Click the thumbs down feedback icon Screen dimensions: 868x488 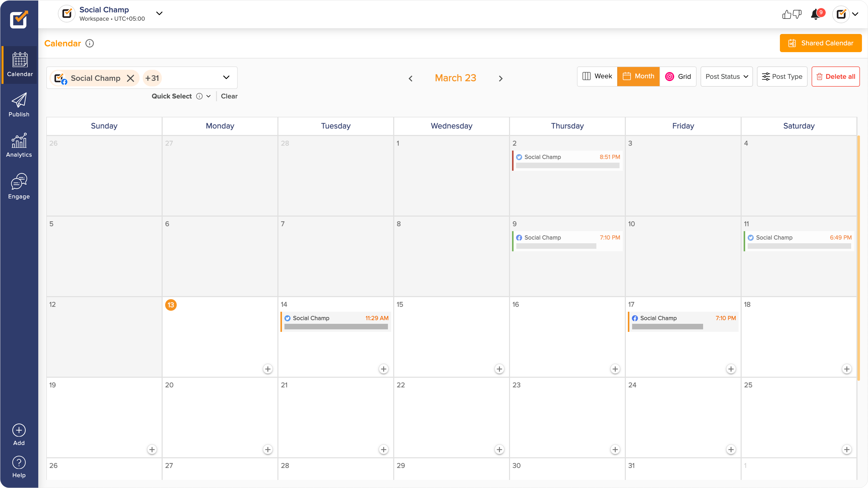[797, 14]
